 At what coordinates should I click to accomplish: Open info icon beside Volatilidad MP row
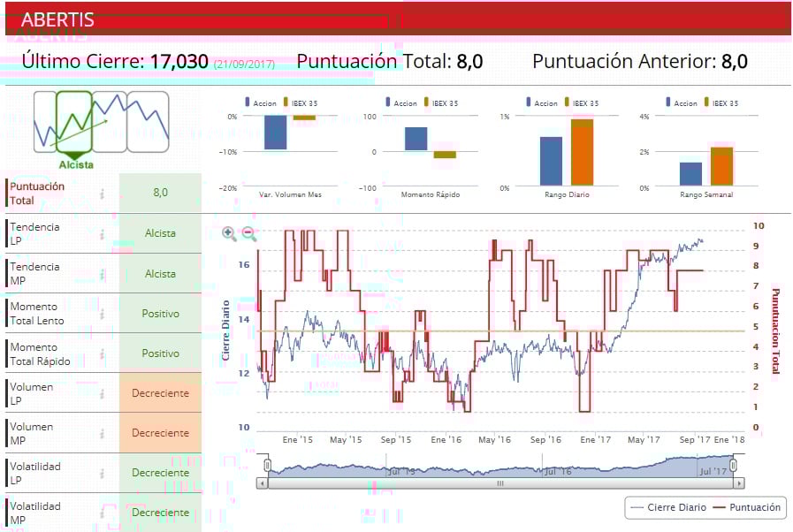[103, 513]
